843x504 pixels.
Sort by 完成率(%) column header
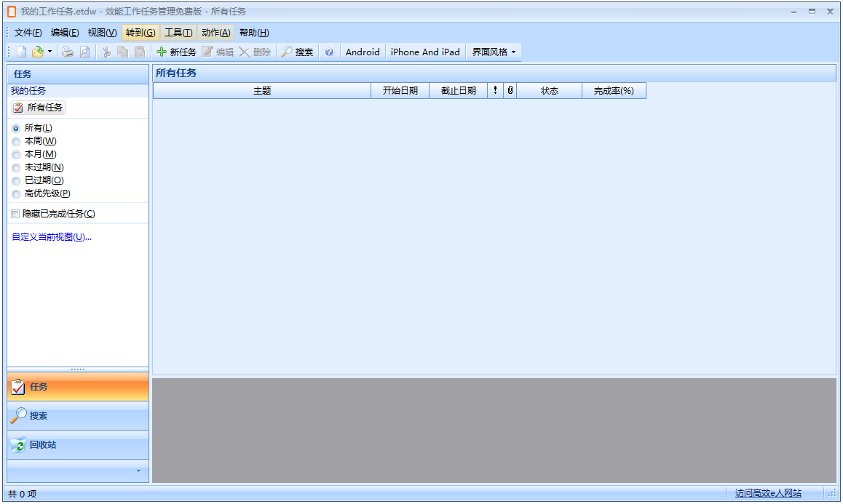pos(613,91)
